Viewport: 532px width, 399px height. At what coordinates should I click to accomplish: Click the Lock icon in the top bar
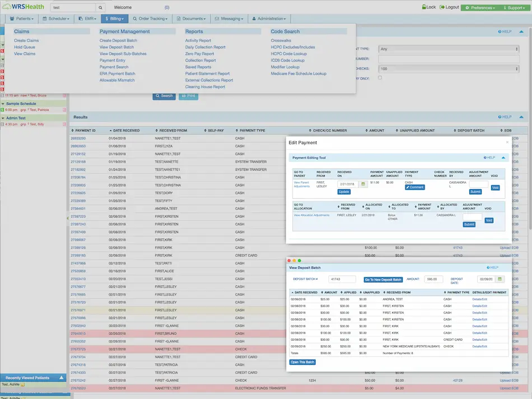pyautogui.click(x=424, y=7)
